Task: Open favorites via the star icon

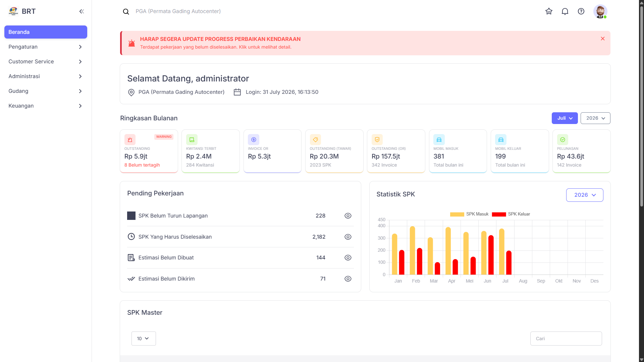Action: [x=549, y=11]
